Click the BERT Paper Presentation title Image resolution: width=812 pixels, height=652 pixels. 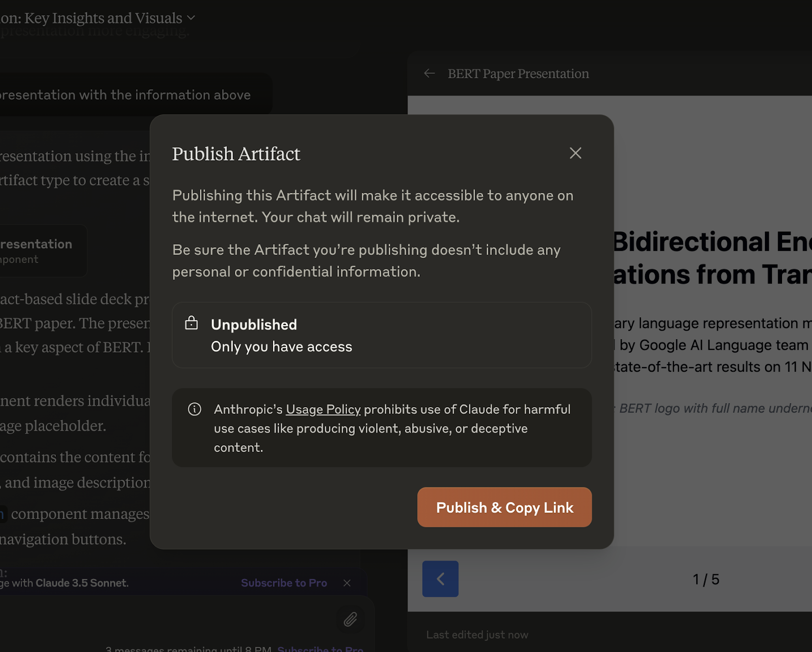click(x=518, y=74)
